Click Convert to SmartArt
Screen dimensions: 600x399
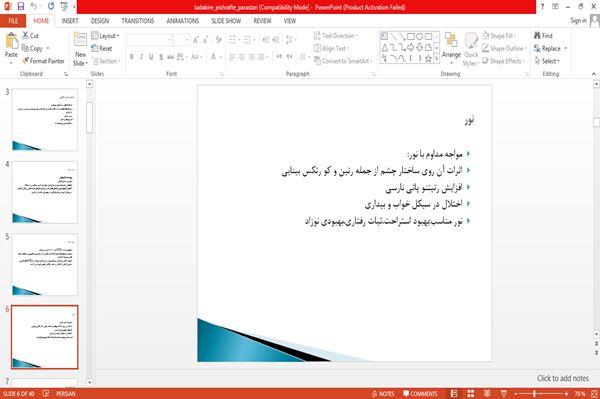343,61
